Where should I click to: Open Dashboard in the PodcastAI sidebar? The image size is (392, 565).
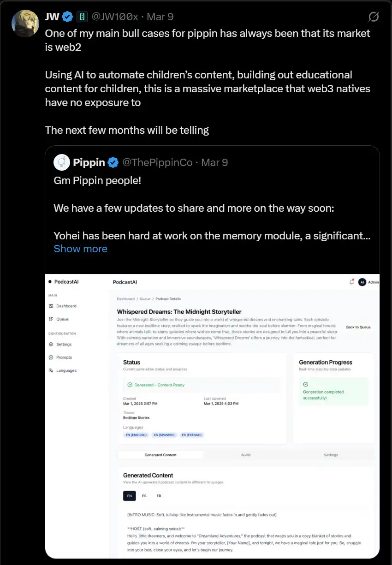[66, 306]
